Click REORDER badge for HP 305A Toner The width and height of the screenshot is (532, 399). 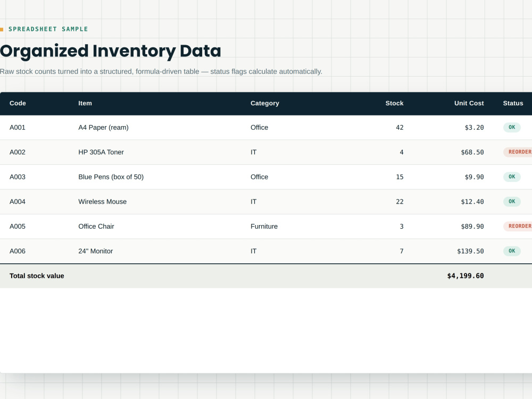pos(518,152)
